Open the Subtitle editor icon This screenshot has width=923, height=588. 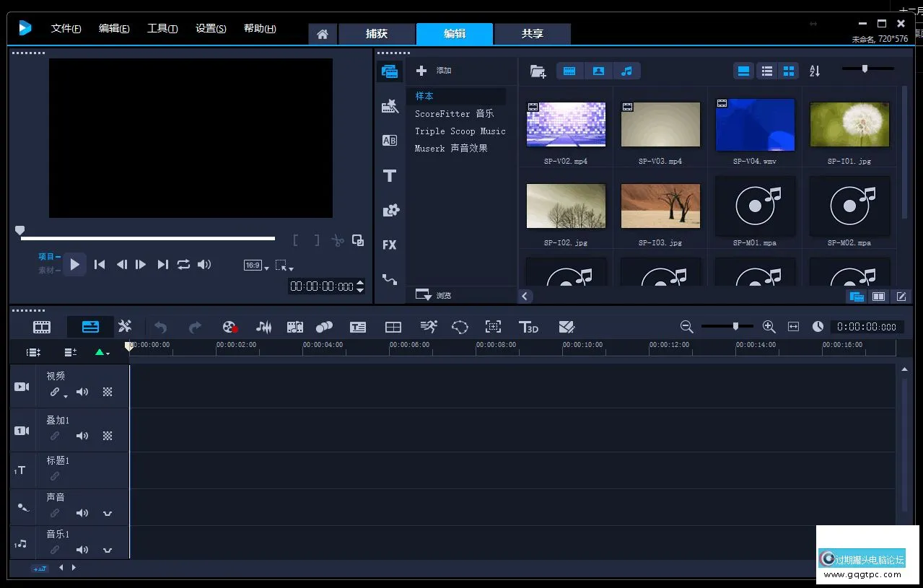point(358,328)
